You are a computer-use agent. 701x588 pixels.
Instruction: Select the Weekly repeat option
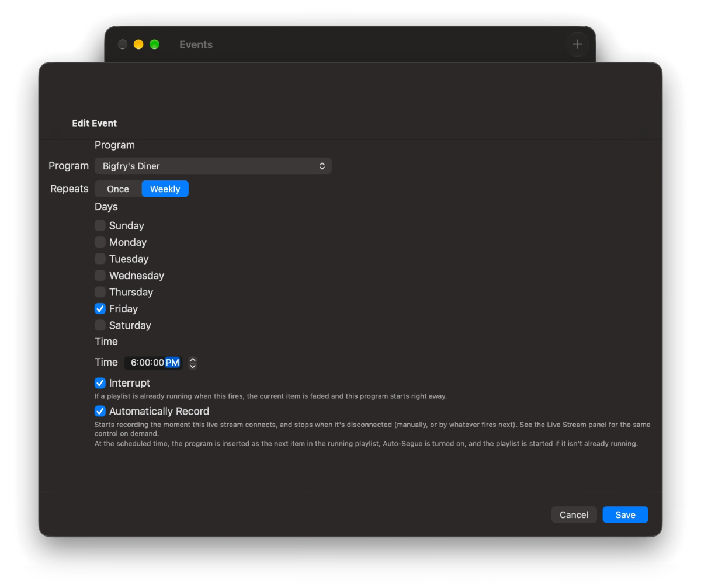[165, 189]
